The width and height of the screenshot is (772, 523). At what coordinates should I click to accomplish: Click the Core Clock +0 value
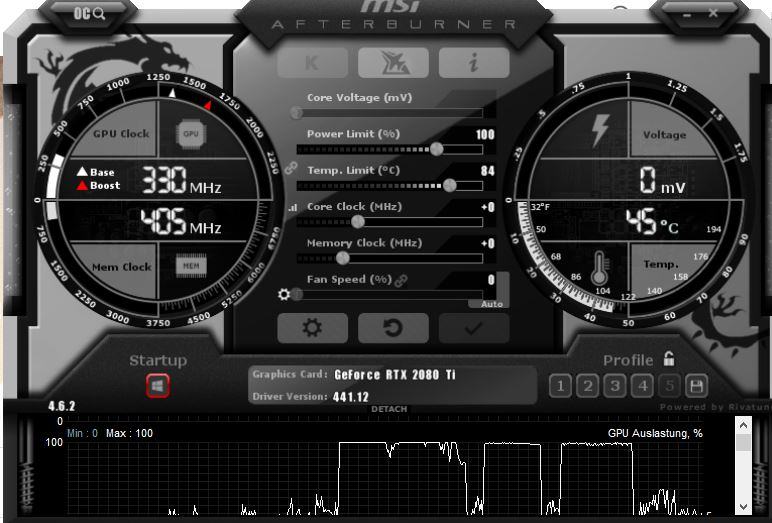click(488, 207)
